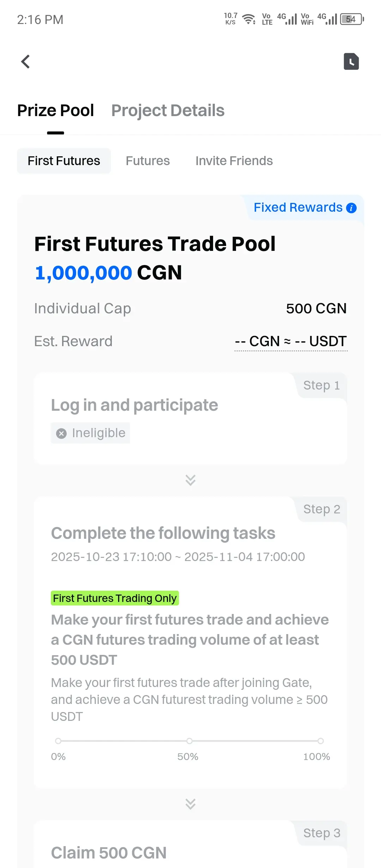This screenshot has height=868, width=381.
Task: Select the First Futures sub-tab
Action: 64,161
